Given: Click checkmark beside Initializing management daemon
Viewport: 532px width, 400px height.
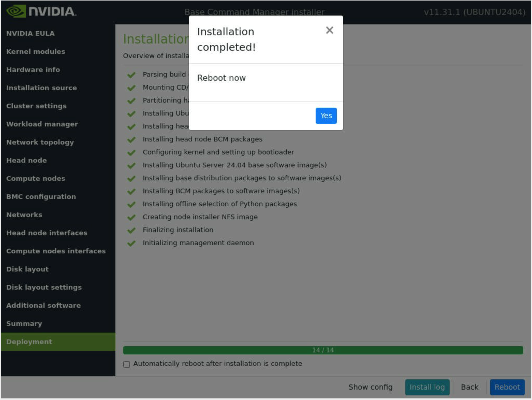Looking at the screenshot, I should point(131,243).
